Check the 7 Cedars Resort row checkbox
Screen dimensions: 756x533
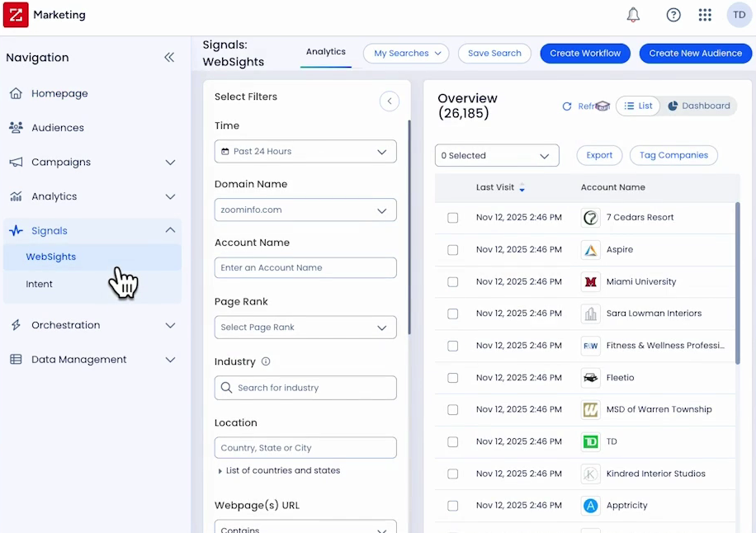point(452,218)
